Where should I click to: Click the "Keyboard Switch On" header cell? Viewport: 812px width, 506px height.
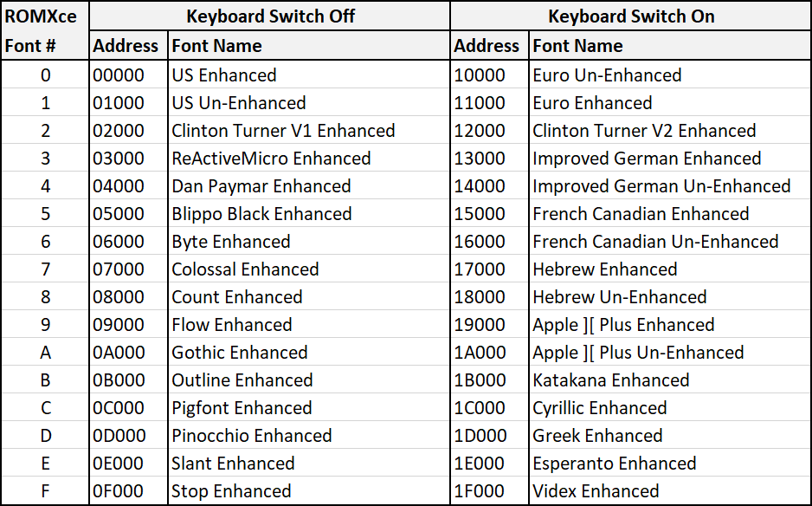pos(630,16)
